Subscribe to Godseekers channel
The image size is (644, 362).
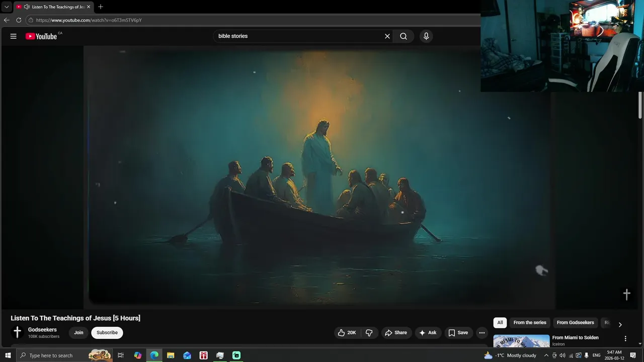(x=107, y=333)
